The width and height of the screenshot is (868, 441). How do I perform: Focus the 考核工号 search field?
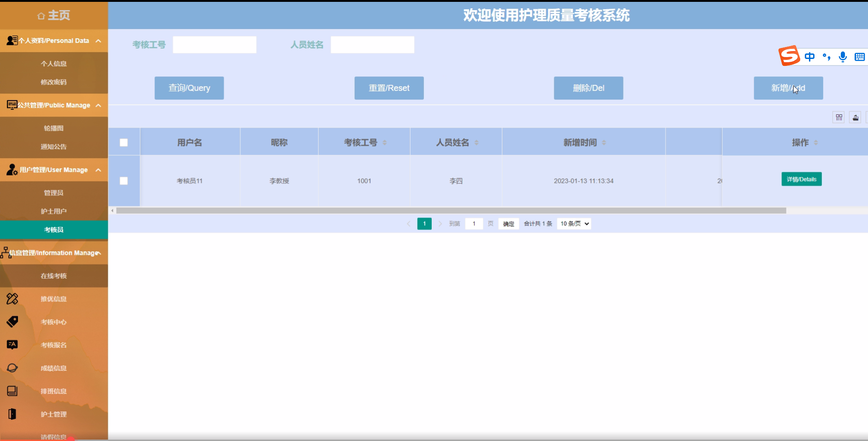coord(214,45)
